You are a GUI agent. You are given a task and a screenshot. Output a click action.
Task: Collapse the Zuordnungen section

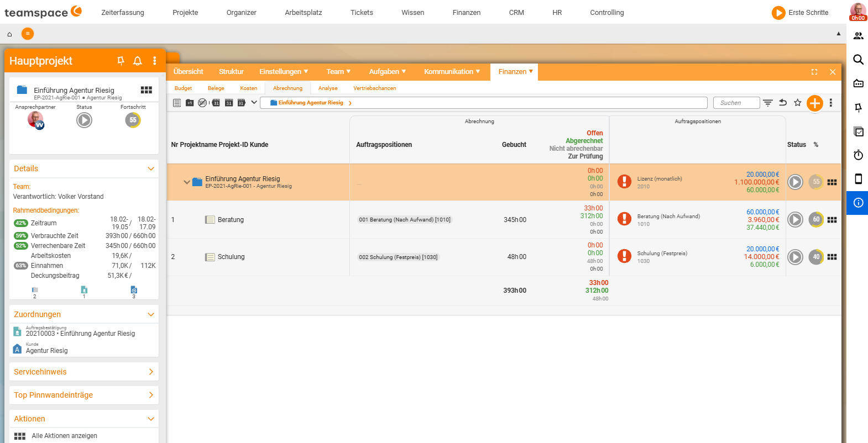click(151, 314)
